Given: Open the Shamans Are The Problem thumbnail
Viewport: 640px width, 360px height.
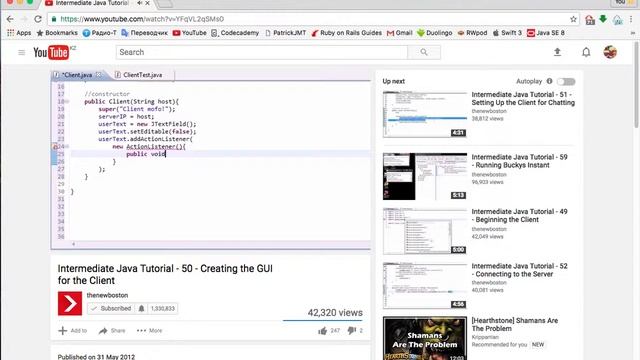Looking at the screenshot, I should click(x=425, y=338).
